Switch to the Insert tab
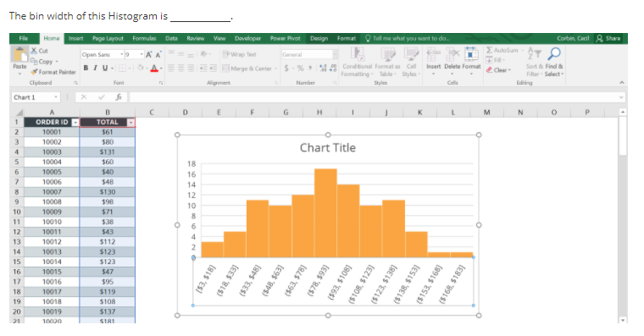This screenshot has height=336, width=644. click(76, 38)
